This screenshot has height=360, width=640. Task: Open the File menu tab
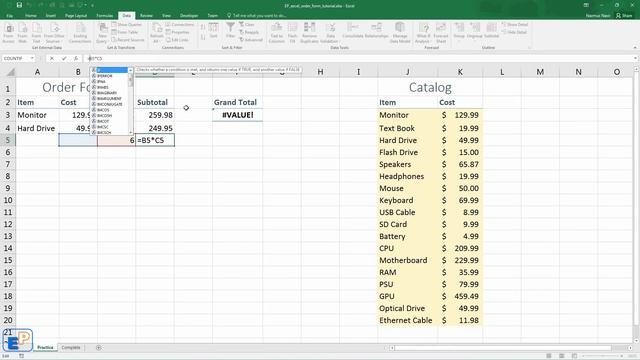10,16
